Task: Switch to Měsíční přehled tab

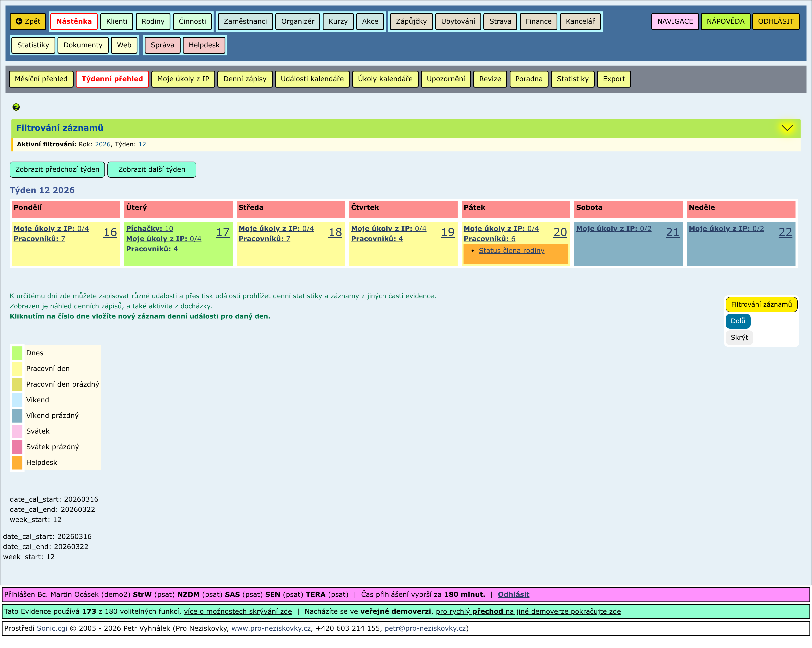Action: point(41,79)
